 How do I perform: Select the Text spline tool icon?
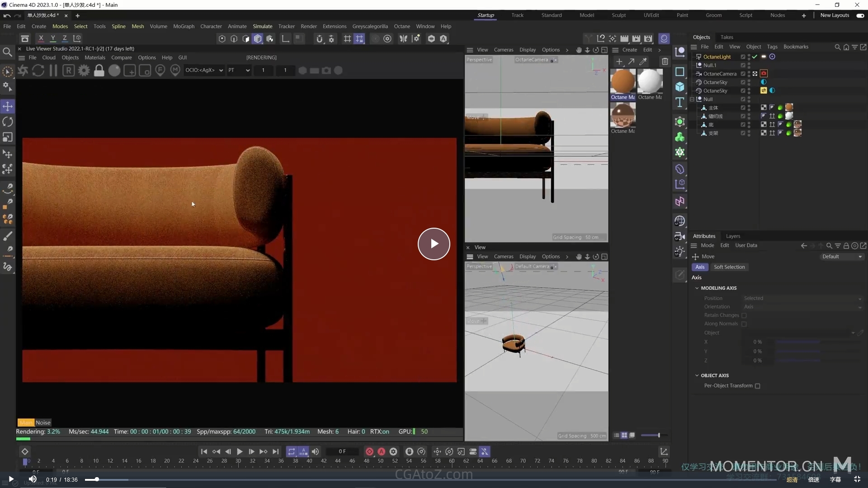click(679, 103)
